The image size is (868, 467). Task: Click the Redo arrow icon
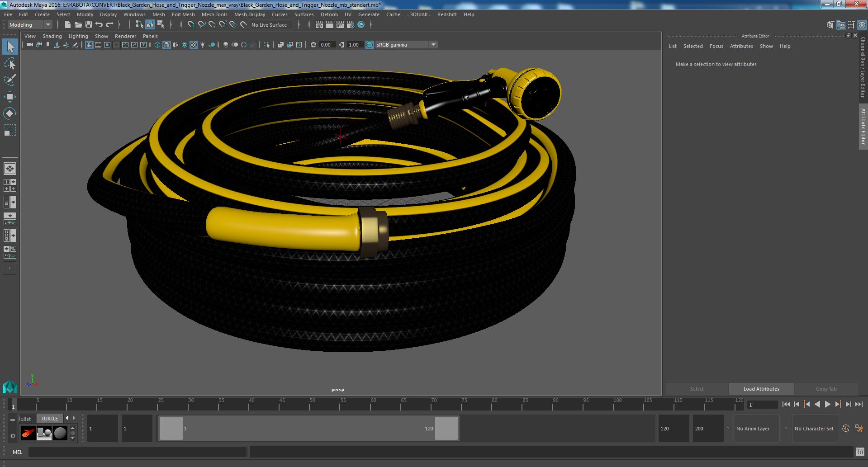click(109, 25)
